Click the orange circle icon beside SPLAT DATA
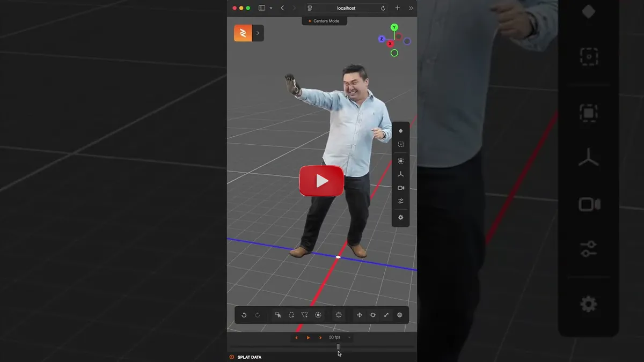 pos(232,357)
